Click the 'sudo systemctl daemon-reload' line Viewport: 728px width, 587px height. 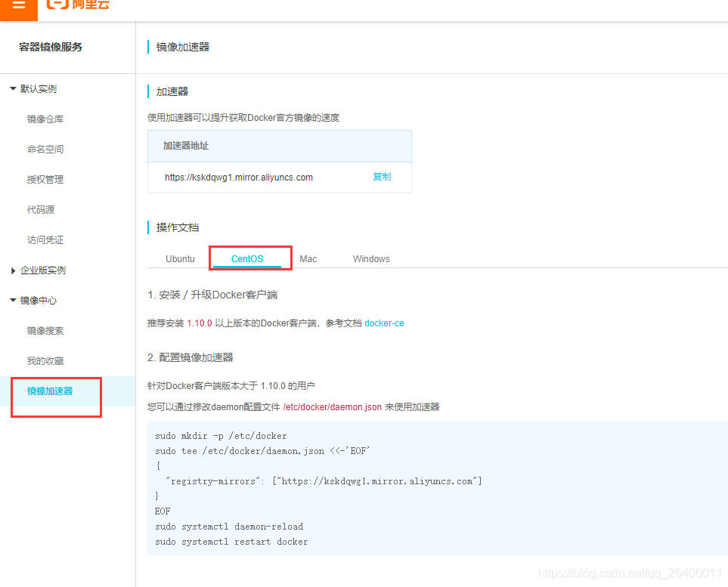tap(229, 527)
